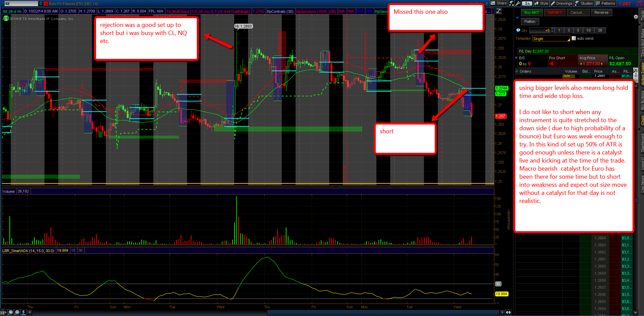Open the Template dropdown showing Single

pyautogui.click(x=551, y=38)
